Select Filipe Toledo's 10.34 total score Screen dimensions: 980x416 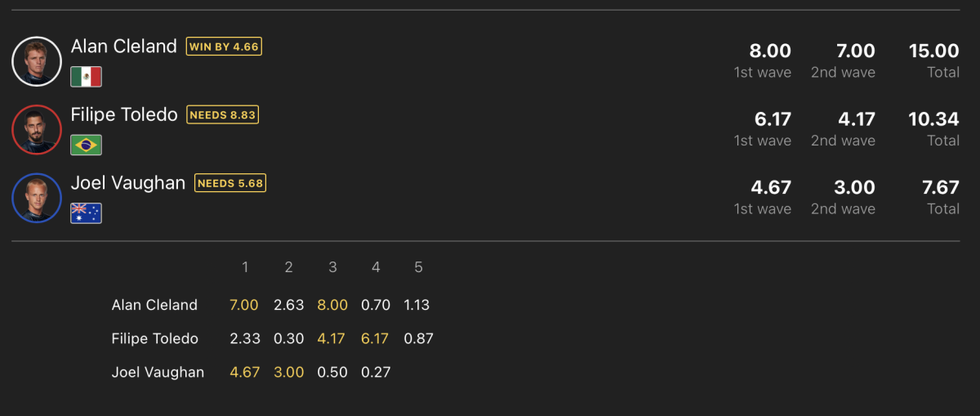[934, 119]
